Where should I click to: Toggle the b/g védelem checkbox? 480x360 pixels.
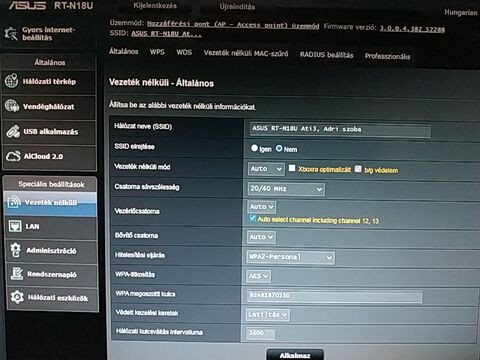pos(358,169)
